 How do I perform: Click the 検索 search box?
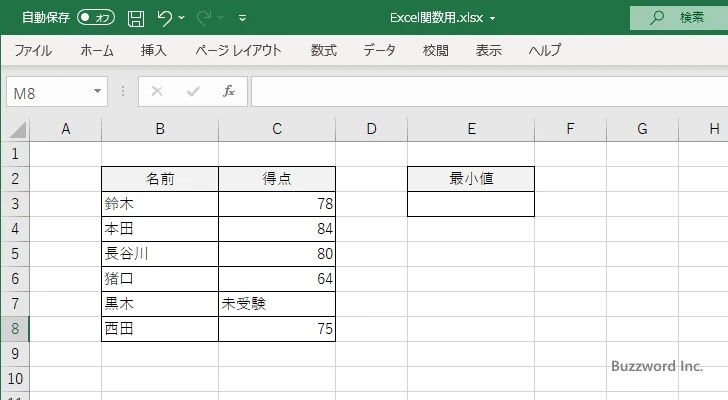[679, 18]
